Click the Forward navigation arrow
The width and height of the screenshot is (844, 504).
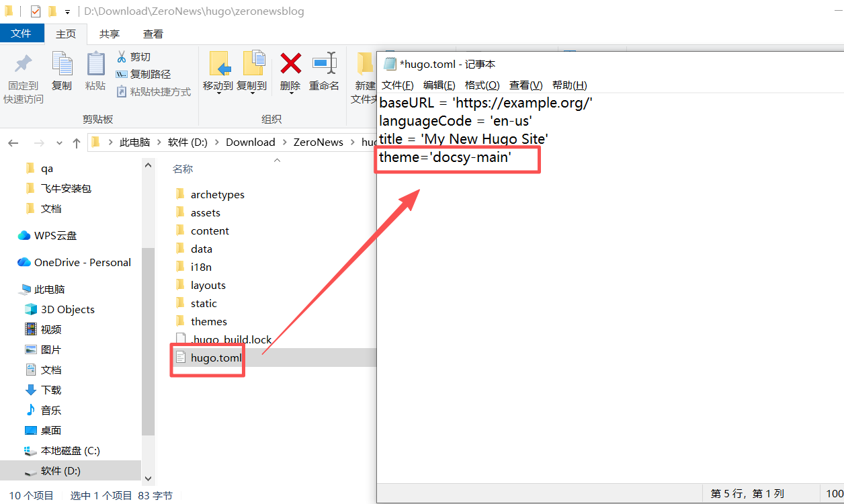[40, 142]
